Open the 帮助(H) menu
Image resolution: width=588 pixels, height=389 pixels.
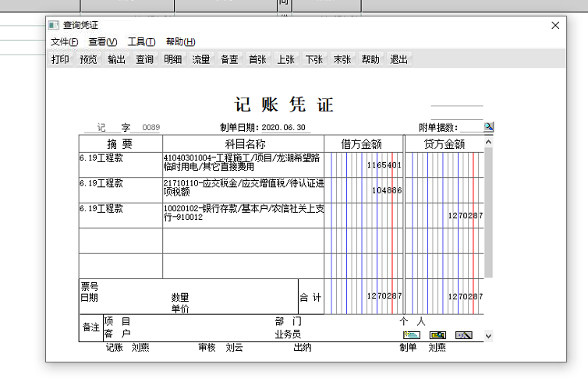(x=181, y=41)
